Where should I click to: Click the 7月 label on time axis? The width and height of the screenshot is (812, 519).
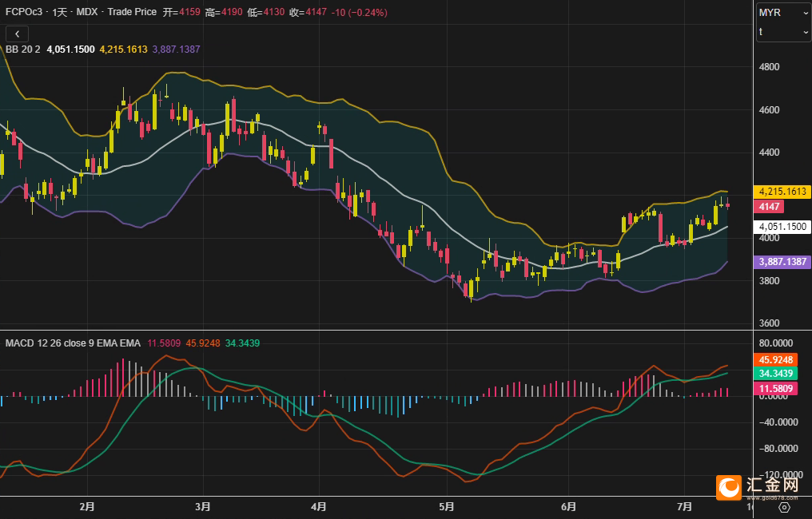685,506
